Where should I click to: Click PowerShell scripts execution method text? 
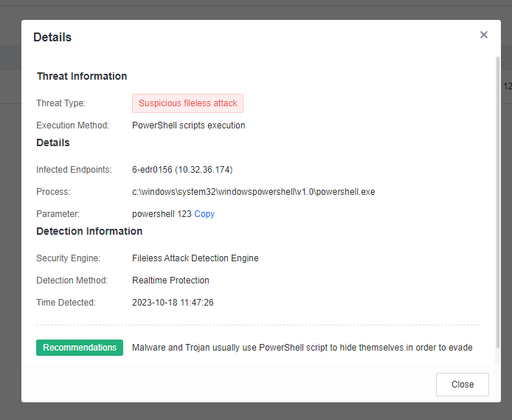[188, 125]
